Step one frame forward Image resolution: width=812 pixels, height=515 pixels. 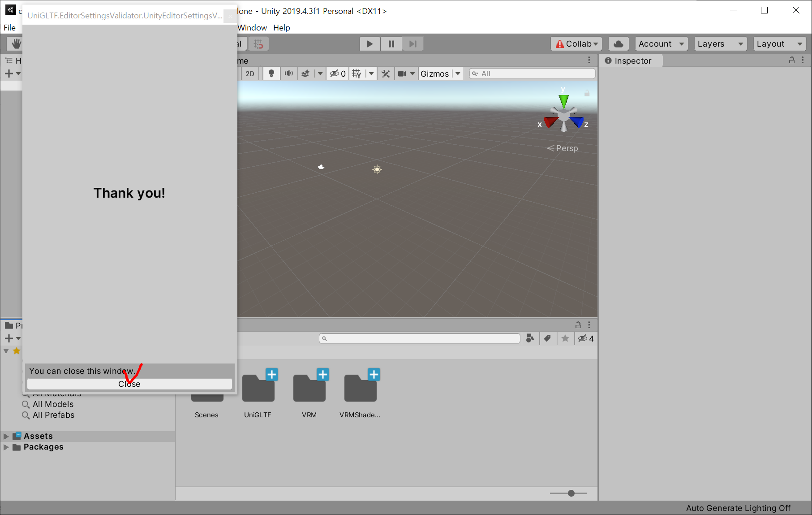click(x=412, y=44)
